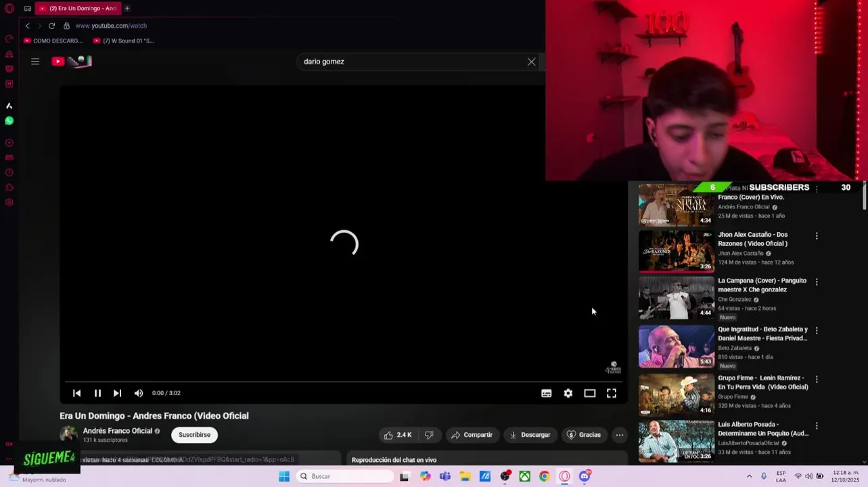Toggle theater mode on the player
The width and height of the screenshot is (868, 487).
589,393
